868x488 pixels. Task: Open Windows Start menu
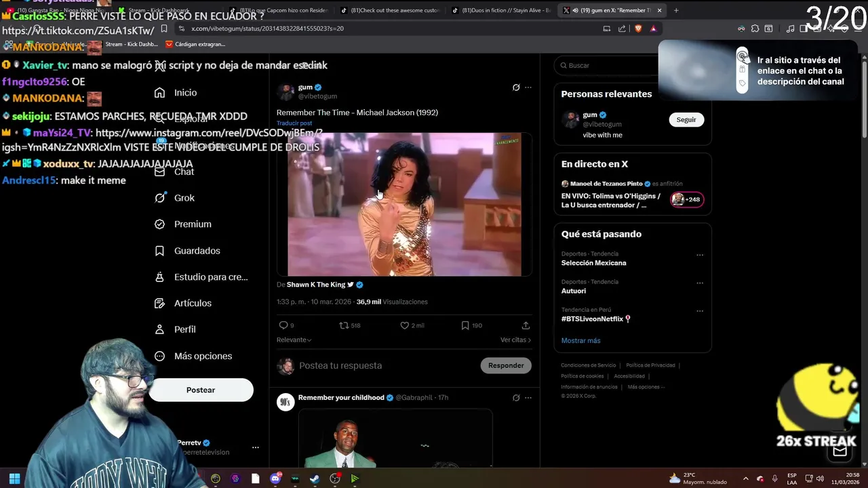click(14, 479)
